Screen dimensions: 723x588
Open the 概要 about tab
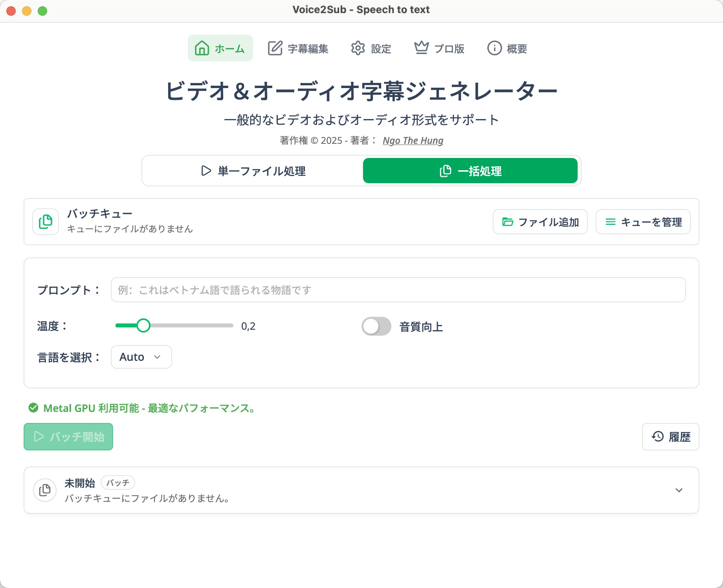coord(507,48)
